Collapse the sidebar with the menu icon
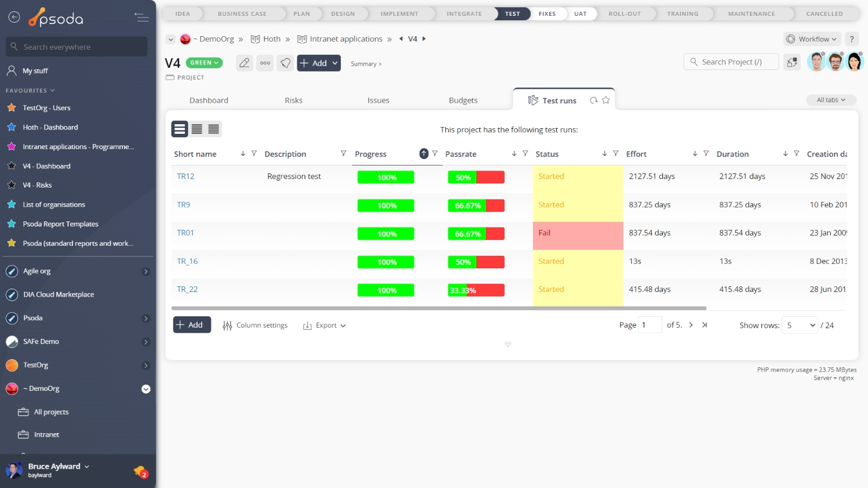The image size is (868, 488). [142, 18]
